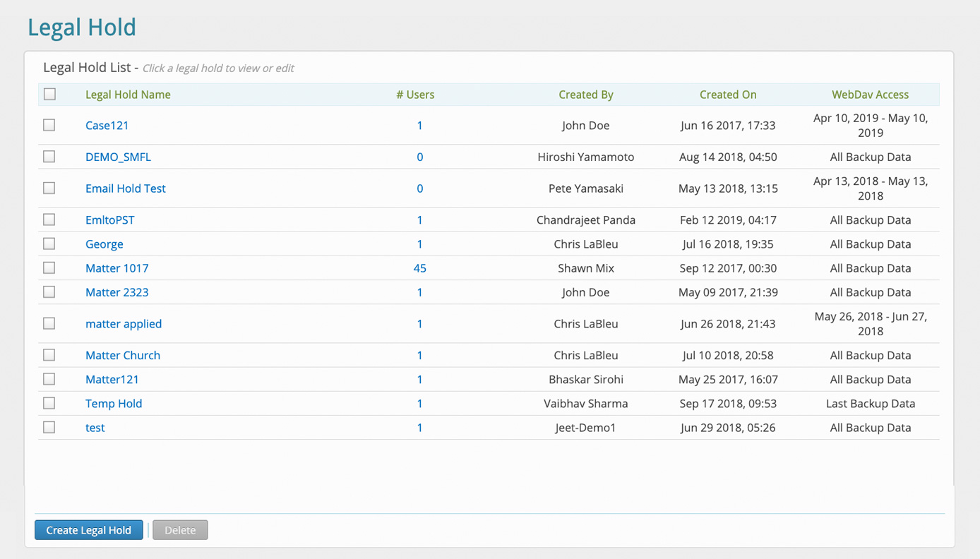Viewport: 980px width, 559px height.
Task: View the user count for EmltoPST
Action: (x=419, y=220)
